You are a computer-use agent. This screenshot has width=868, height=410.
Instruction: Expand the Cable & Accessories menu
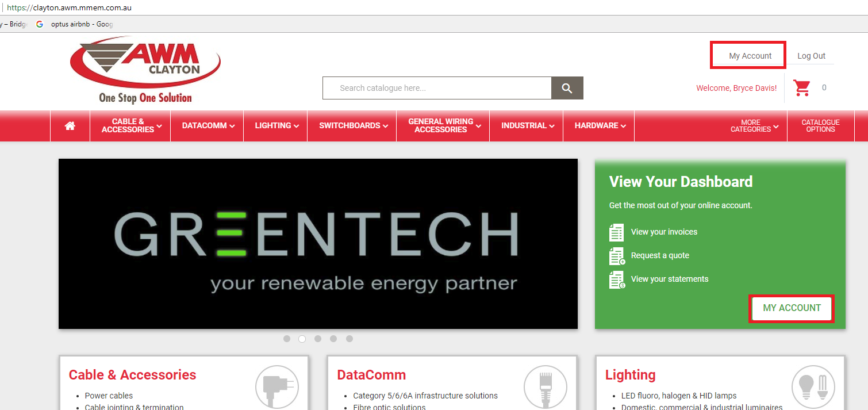click(132, 125)
